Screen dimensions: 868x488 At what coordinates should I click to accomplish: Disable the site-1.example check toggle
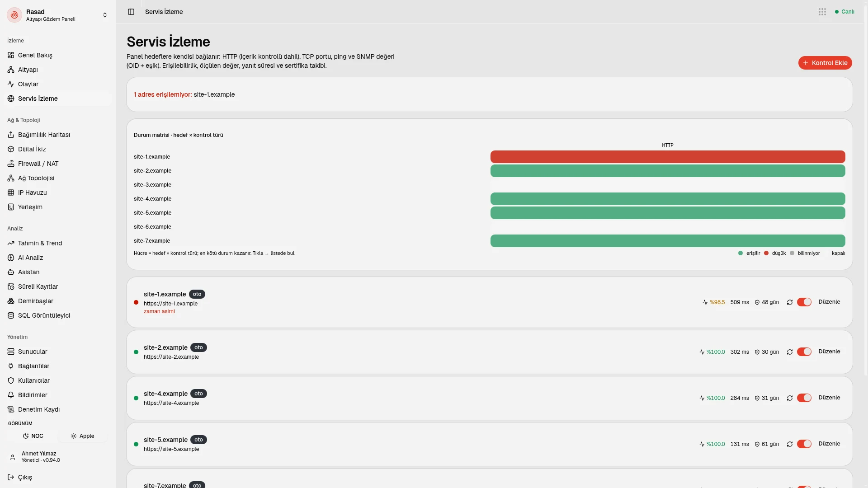click(x=804, y=302)
